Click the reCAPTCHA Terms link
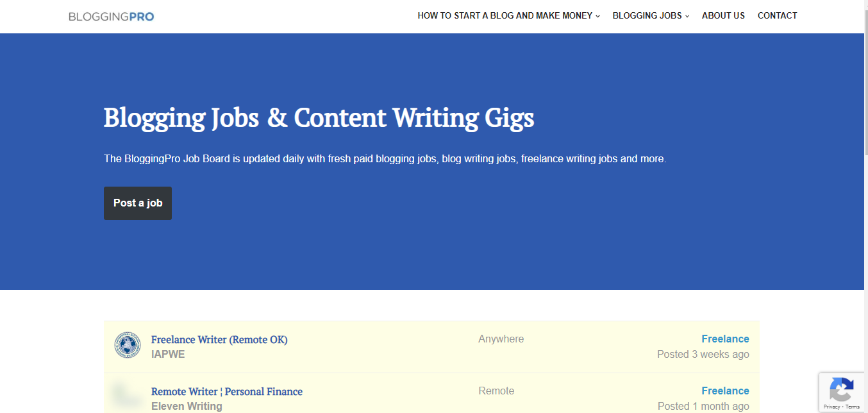Image resolution: width=868 pixels, height=413 pixels. pos(853,407)
